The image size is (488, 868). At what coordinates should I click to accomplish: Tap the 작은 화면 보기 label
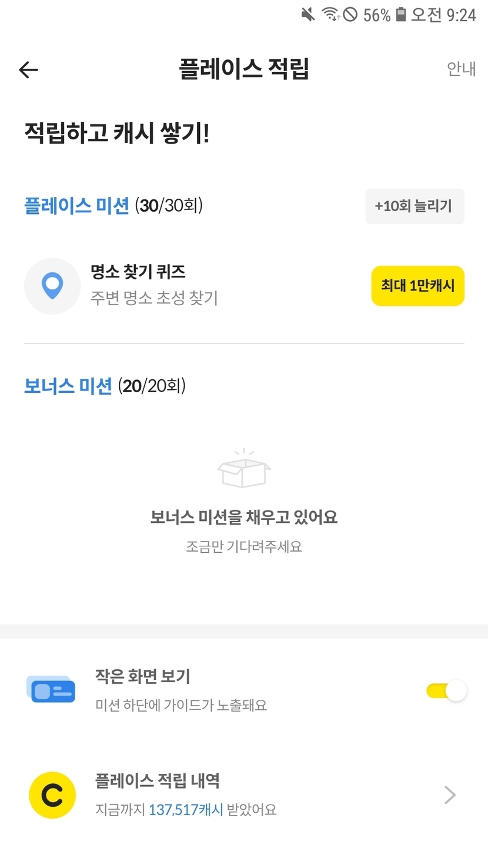coord(143,676)
